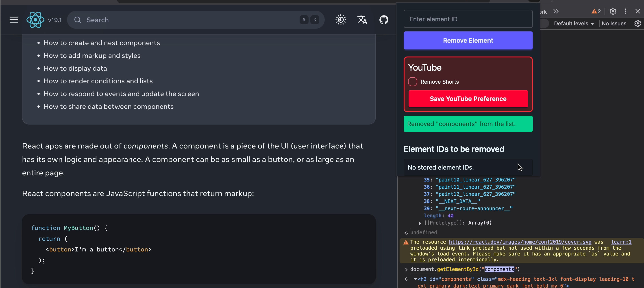Open the translations language icon
644x288 pixels.
click(362, 20)
